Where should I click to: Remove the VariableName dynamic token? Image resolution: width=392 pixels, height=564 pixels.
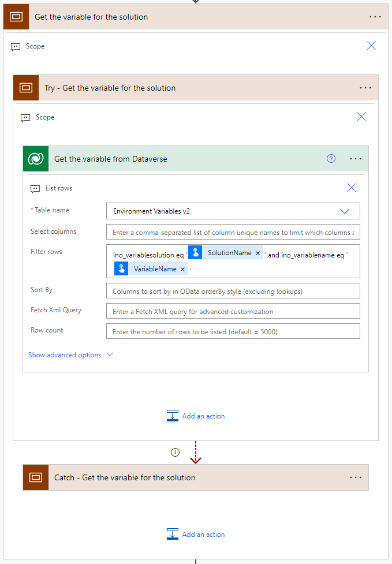pos(182,269)
